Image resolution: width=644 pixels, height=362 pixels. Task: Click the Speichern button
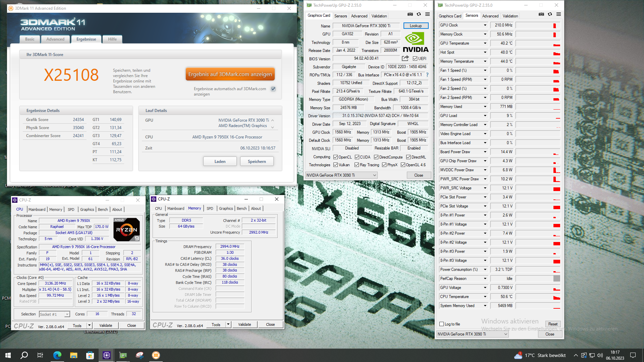(x=257, y=162)
